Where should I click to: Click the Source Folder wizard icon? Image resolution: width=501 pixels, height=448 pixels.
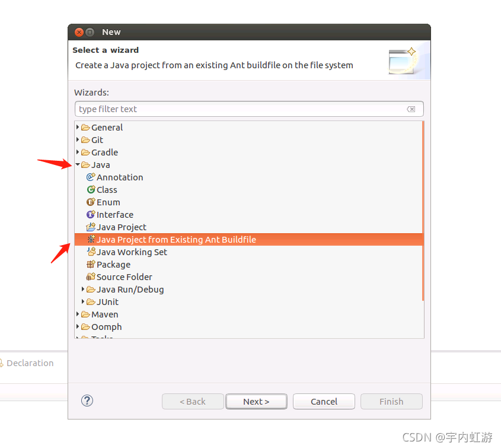91,277
